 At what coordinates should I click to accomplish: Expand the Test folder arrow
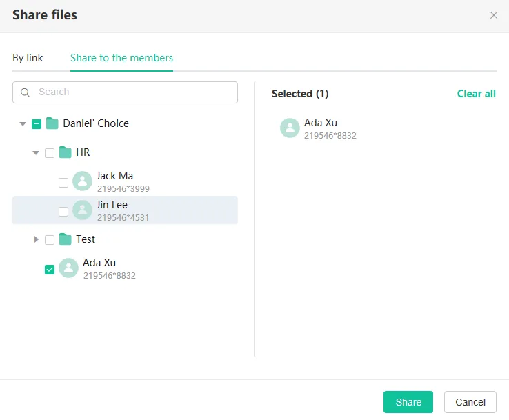[36, 239]
